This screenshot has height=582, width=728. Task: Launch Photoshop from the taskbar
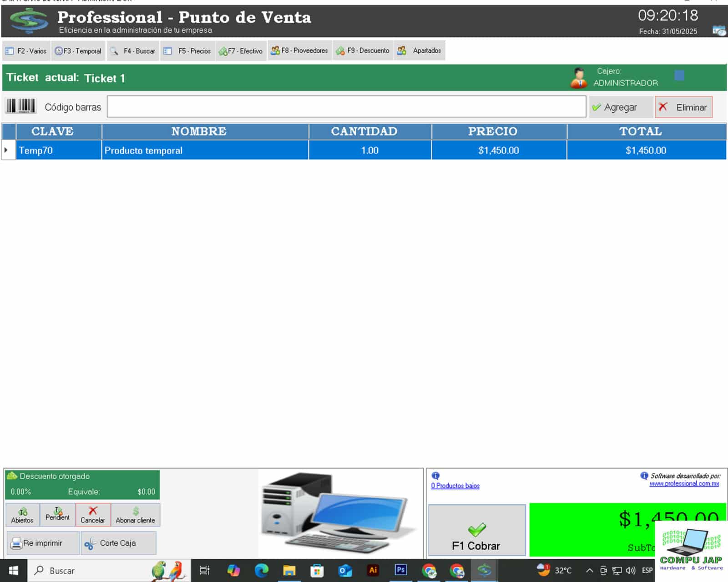(x=401, y=570)
